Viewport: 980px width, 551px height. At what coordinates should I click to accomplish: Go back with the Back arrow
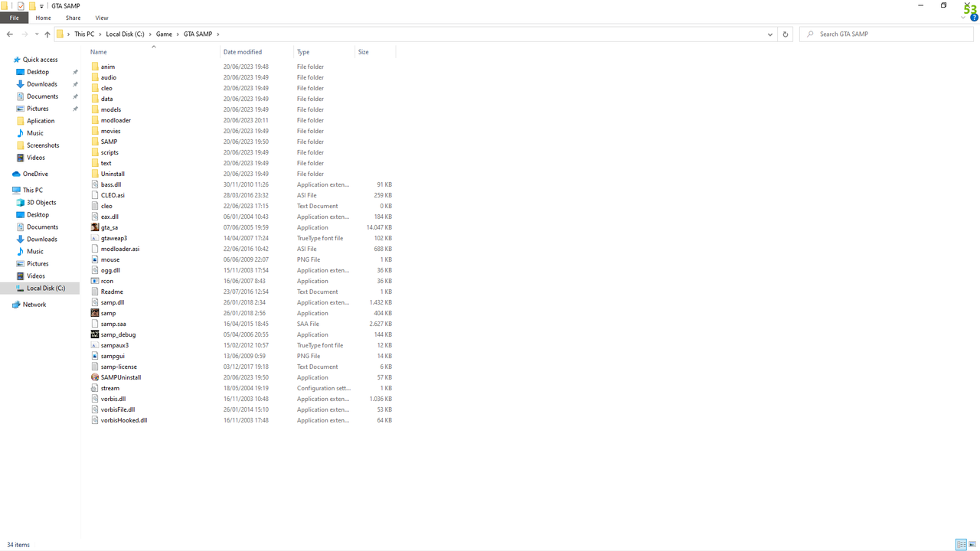(x=10, y=34)
